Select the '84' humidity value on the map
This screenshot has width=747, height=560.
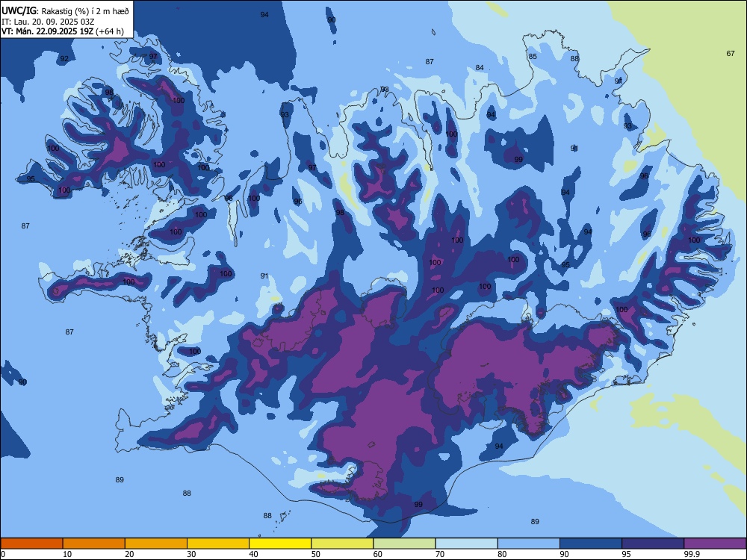[480, 68]
